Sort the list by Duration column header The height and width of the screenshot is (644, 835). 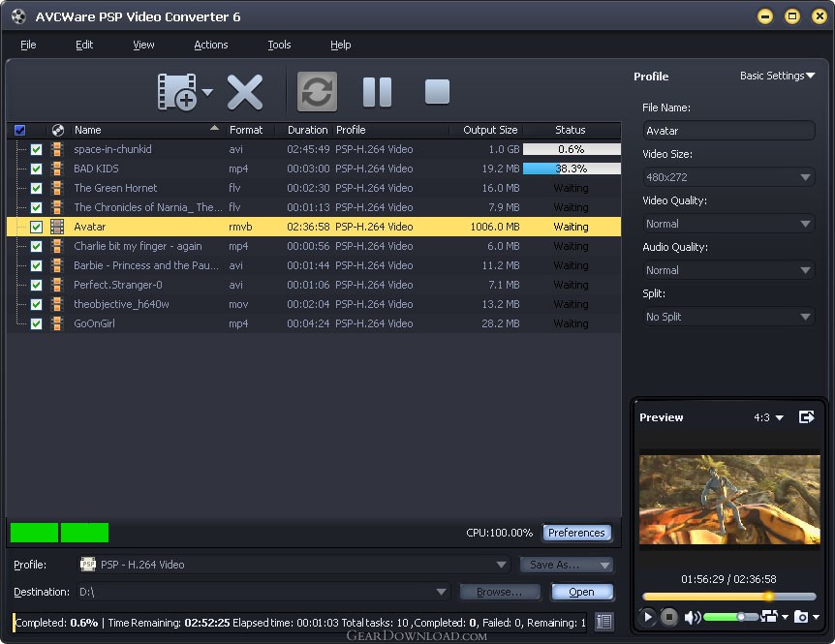pyautogui.click(x=307, y=130)
